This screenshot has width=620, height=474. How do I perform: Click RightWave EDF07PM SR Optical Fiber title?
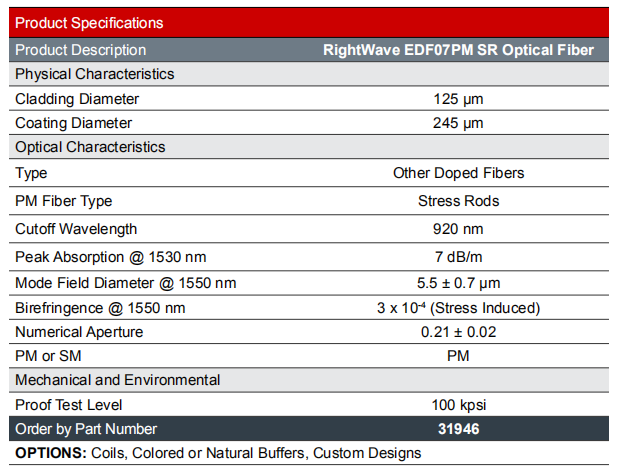(x=459, y=50)
